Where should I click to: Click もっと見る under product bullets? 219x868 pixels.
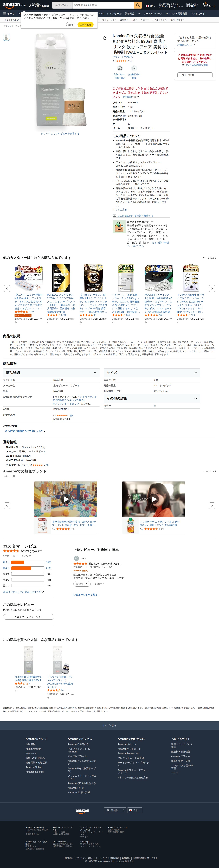tap(121, 210)
